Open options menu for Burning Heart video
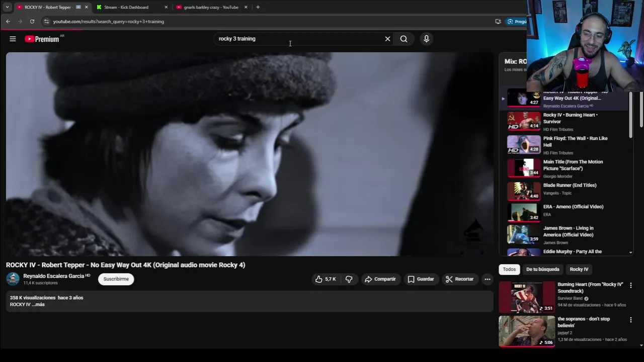The image size is (644, 362). pyautogui.click(x=630, y=286)
